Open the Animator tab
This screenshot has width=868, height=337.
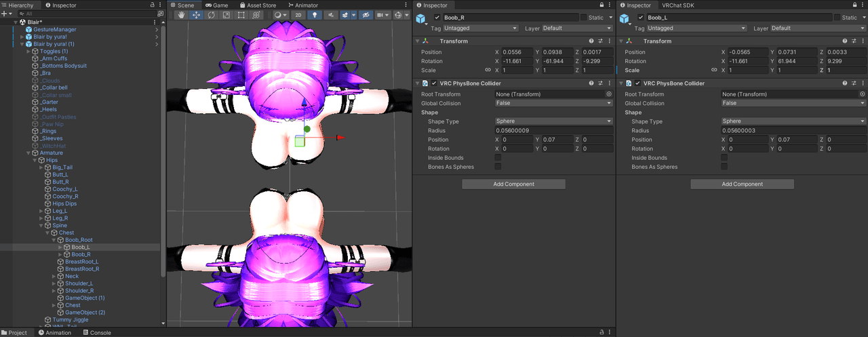pos(302,5)
